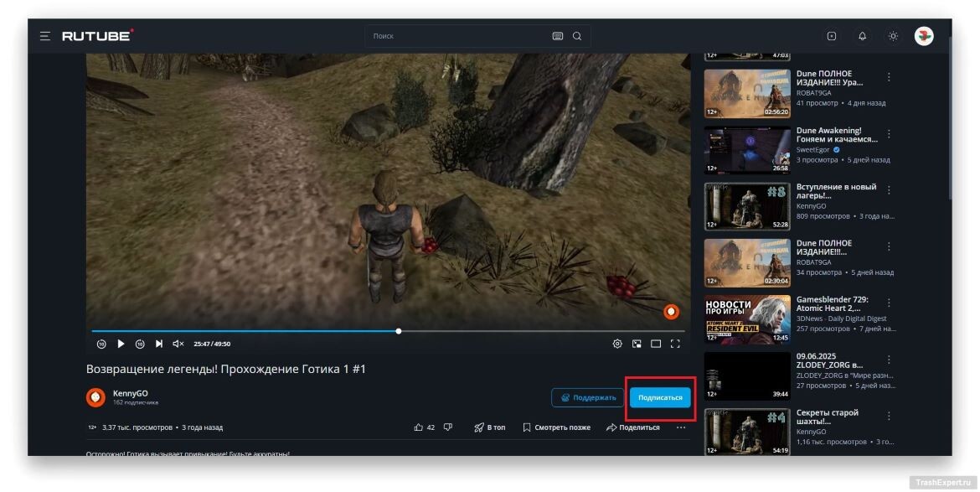Image resolution: width=980 pixels, height=492 pixels.
Task: Open thumbnail of Dune ПОЛНОЕ ИЗДАНИЕ 02:56:20 video
Action: point(747,93)
